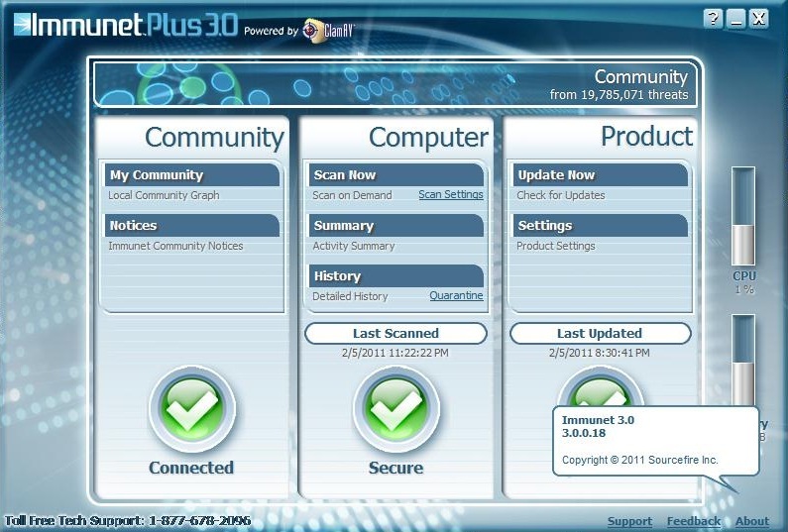Viewport: 788px width, 532px height.
Task: Click the Copyright 2011 Sourcefire text
Action: tap(639, 460)
